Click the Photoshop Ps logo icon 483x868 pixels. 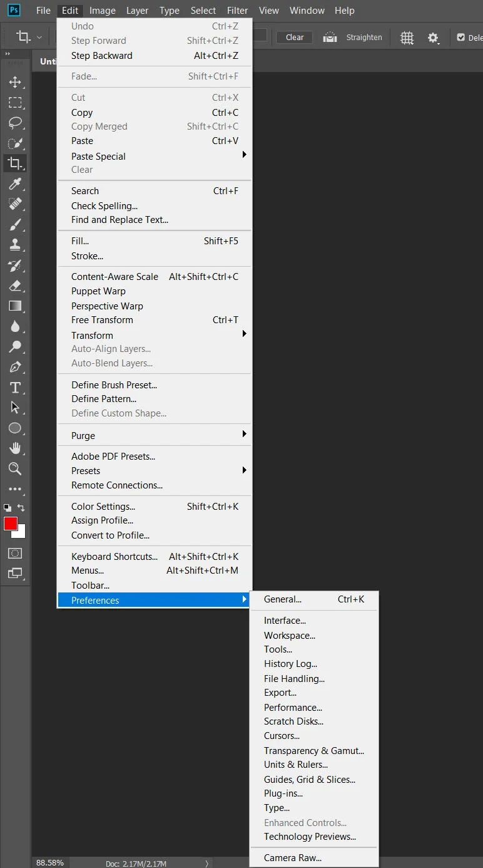[x=14, y=9]
